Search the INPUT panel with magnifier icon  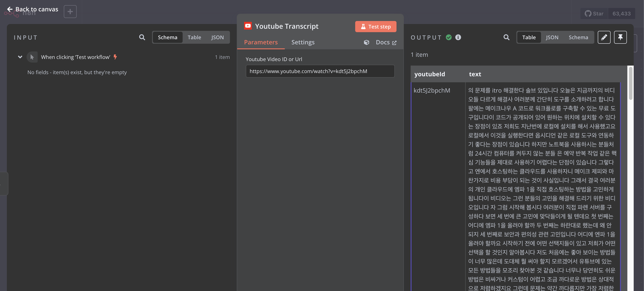tap(142, 37)
